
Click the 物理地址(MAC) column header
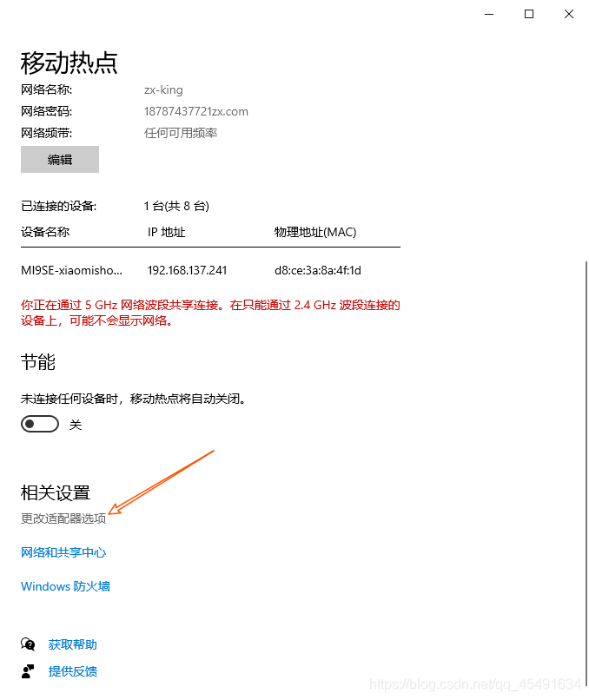[315, 232]
